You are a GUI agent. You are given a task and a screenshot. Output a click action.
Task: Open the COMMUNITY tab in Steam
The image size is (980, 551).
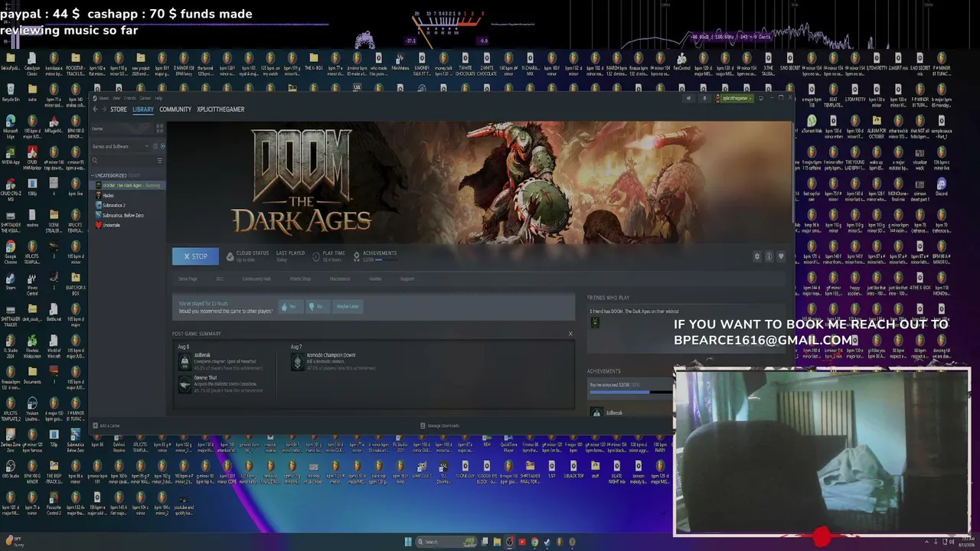point(175,109)
